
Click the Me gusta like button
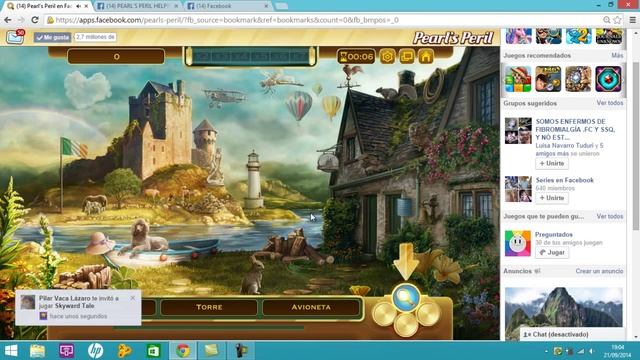52,37
